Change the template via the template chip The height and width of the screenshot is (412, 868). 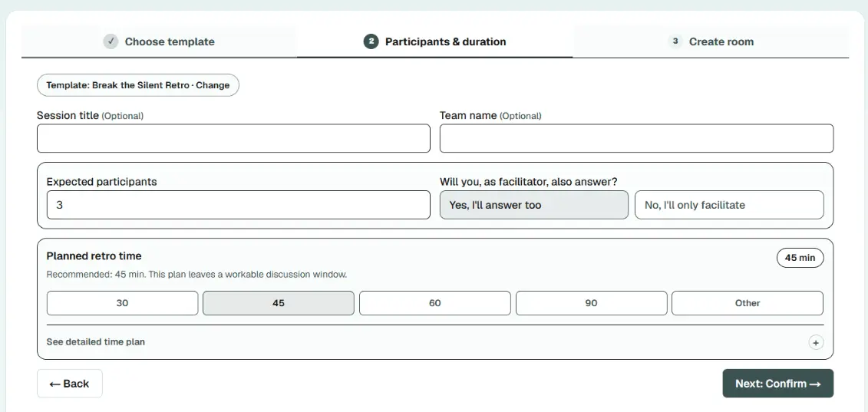138,85
